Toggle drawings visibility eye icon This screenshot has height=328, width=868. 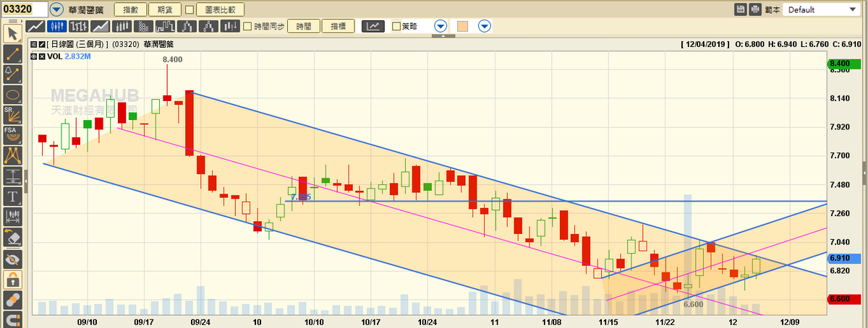tap(12, 258)
